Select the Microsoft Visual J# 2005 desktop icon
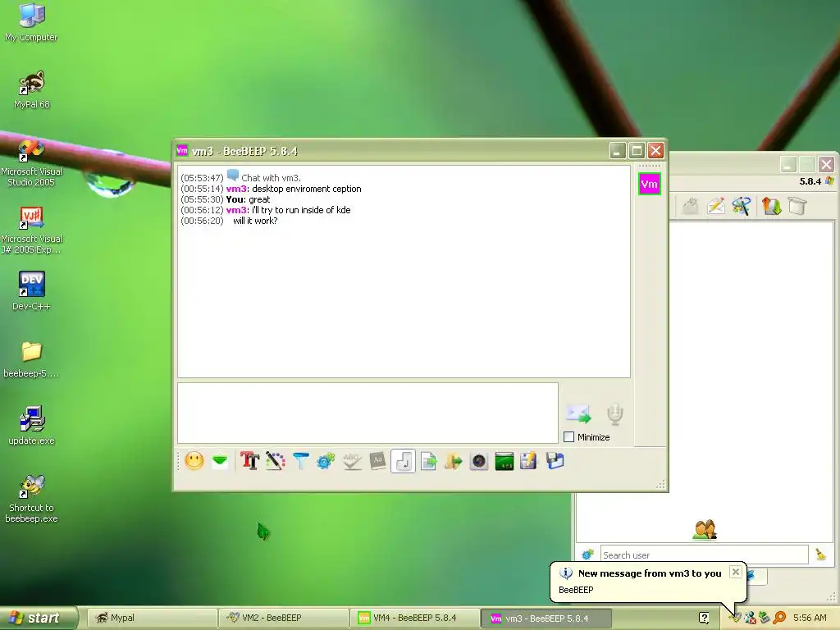 31,231
